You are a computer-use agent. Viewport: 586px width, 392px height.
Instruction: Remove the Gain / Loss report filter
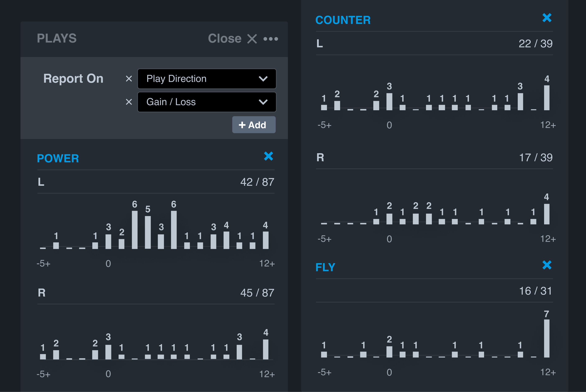129,102
